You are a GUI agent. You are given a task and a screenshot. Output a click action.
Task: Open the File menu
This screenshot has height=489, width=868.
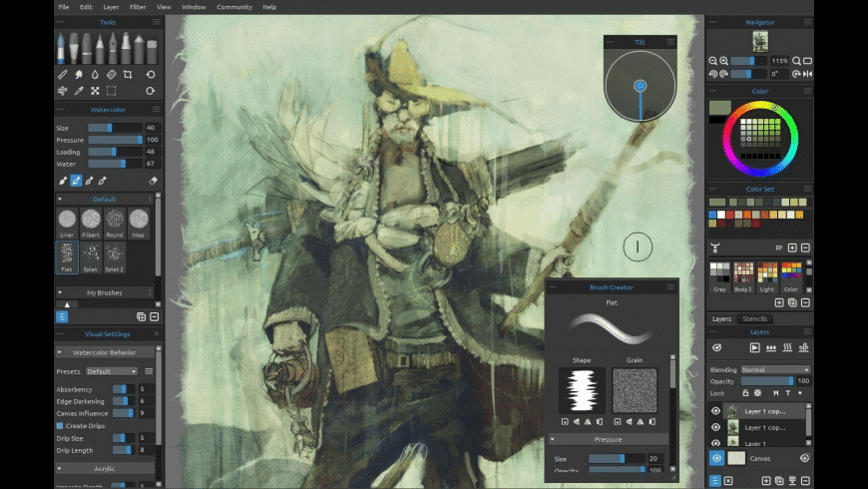(64, 7)
